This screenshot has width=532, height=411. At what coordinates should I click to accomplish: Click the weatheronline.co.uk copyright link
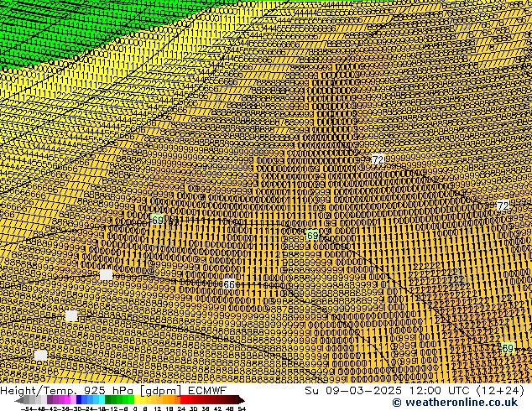pos(455,403)
